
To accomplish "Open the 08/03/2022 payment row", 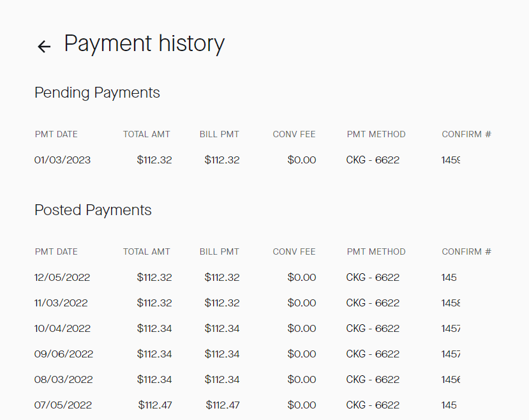I will 64,379.
